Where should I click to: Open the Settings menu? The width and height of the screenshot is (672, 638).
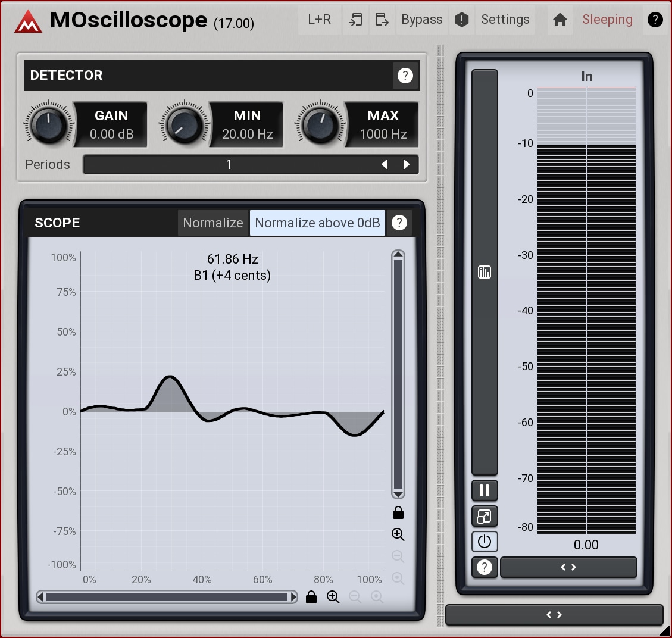505,20
